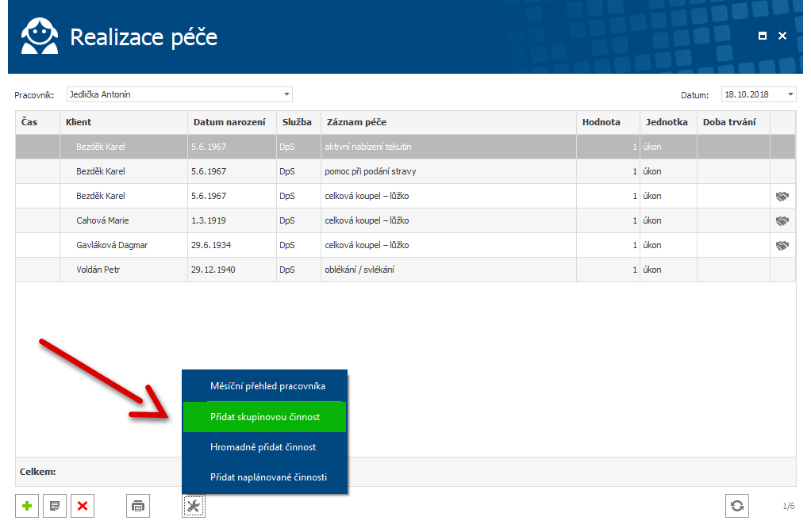Sort by Záznam péče column header
The height and width of the screenshot is (532, 811).
click(x=448, y=123)
